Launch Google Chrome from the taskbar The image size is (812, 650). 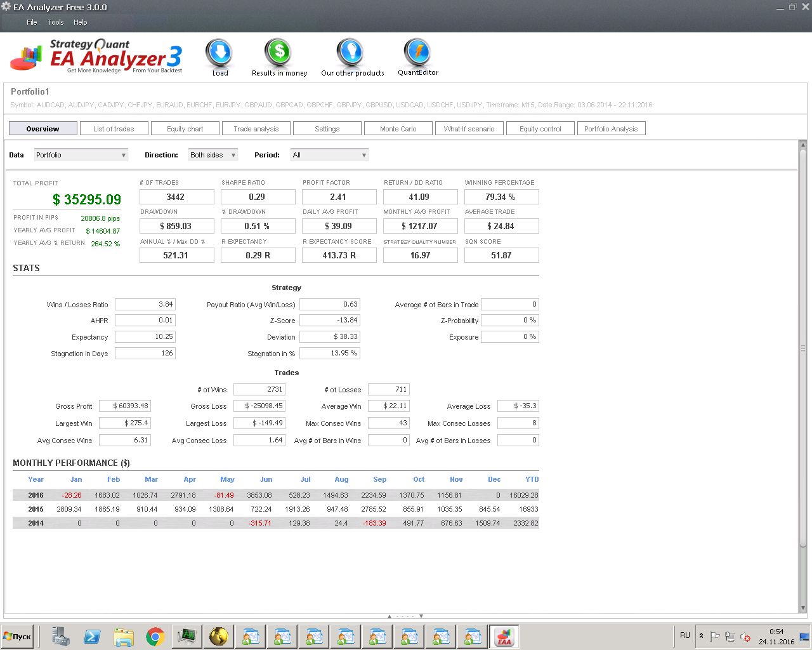pyautogui.click(x=155, y=636)
